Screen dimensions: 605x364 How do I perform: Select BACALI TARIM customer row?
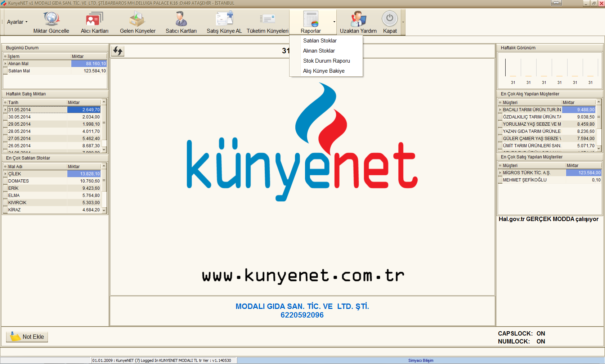547,110
